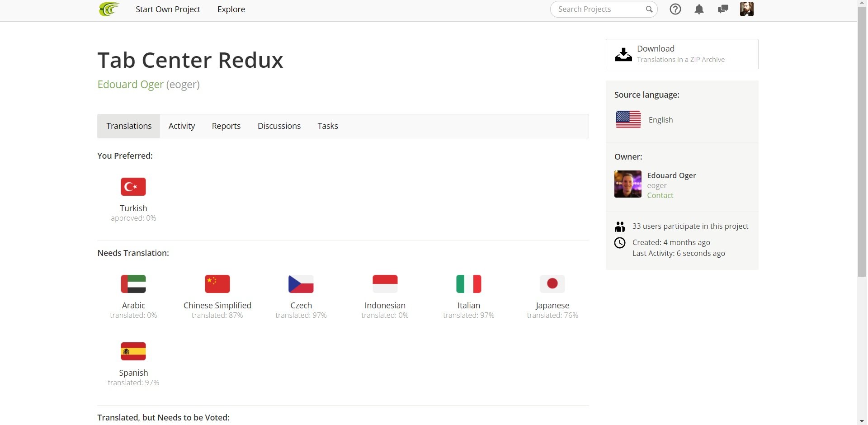This screenshot has width=868, height=425.
Task: Click the search magnifier icon
Action: (x=649, y=9)
